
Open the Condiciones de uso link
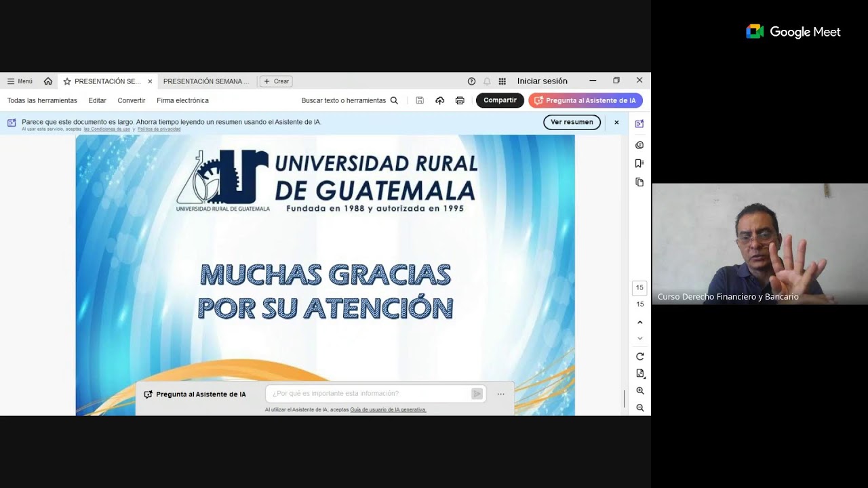[x=107, y=129]
